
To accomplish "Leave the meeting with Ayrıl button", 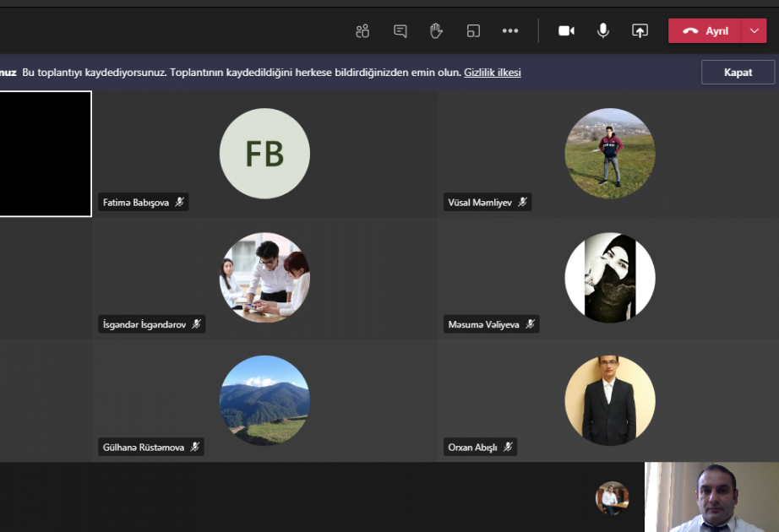I will [705, 30].
